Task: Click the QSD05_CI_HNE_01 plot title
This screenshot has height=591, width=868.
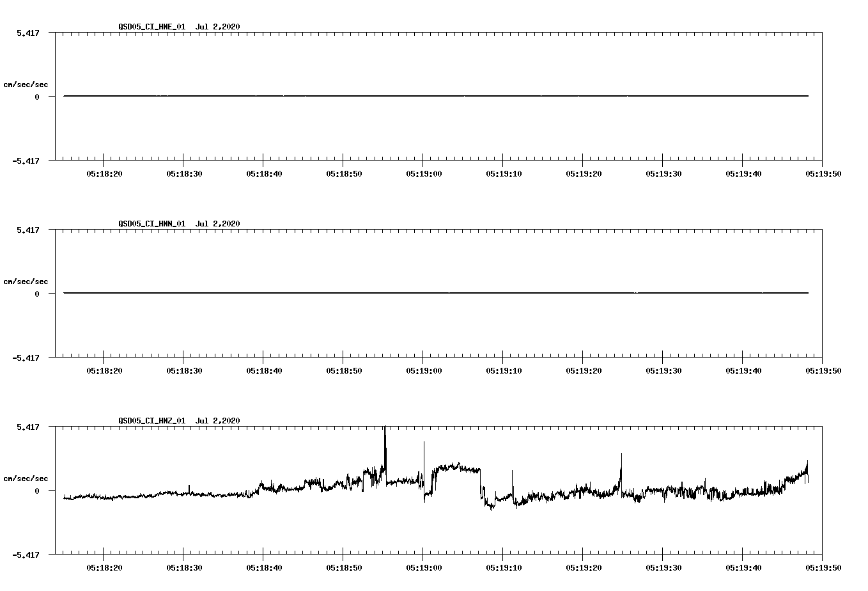Action: click(x=179, y=26)
